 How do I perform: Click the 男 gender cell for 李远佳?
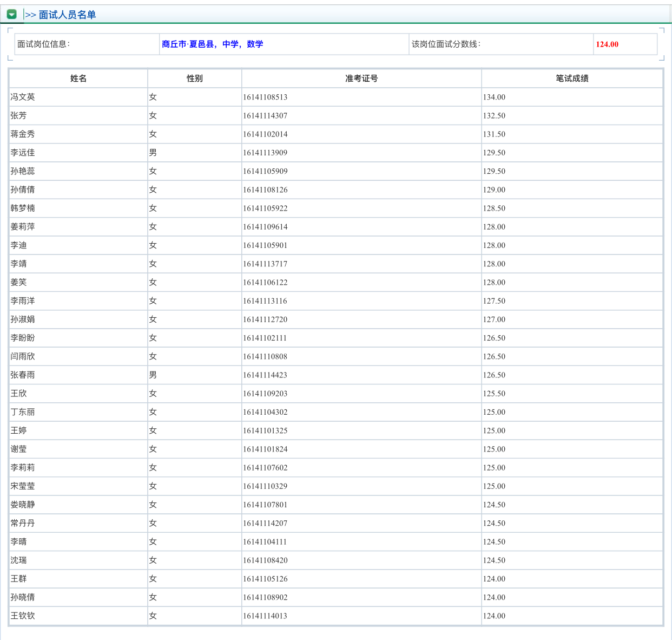[x=153, y=153]
